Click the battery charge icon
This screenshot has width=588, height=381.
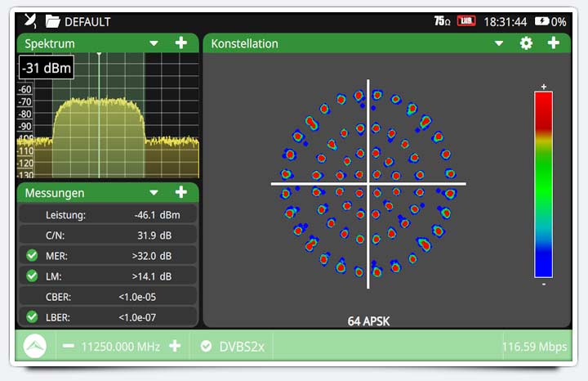[x=541, y=21]
